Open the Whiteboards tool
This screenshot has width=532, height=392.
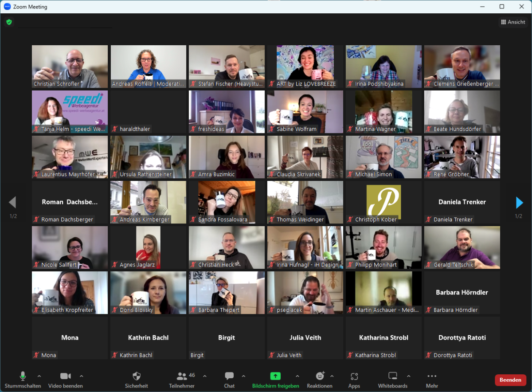[x=392, y=380]
